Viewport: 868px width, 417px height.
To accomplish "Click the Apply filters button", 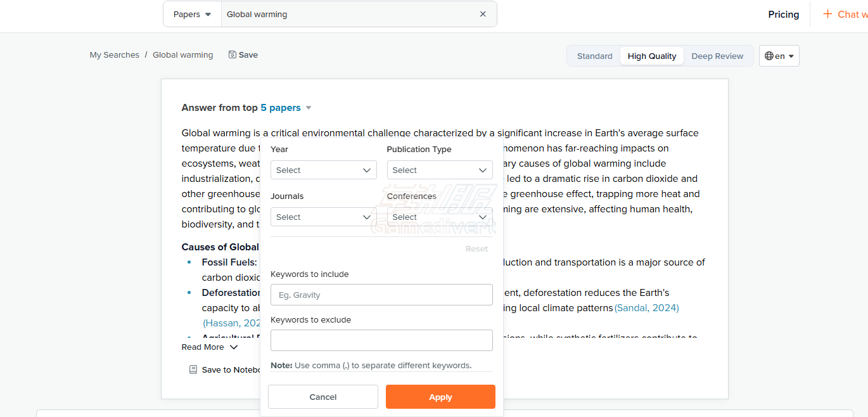I will 440,397.
